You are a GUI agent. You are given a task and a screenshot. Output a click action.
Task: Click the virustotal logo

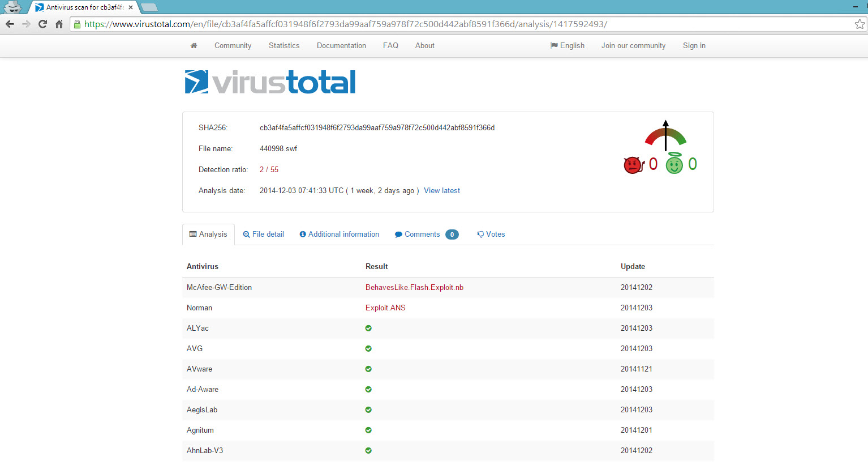click(270, 82)
